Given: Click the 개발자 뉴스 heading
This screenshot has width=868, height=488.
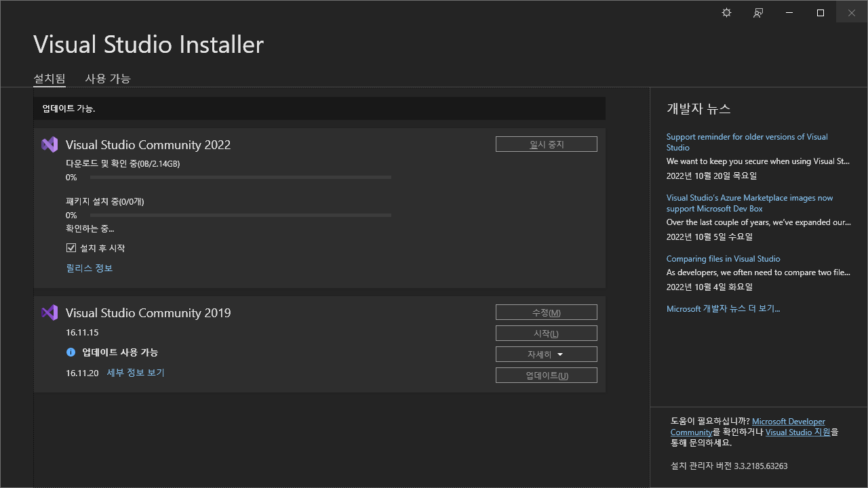Looking at the screenshot, I should (698, 109).
